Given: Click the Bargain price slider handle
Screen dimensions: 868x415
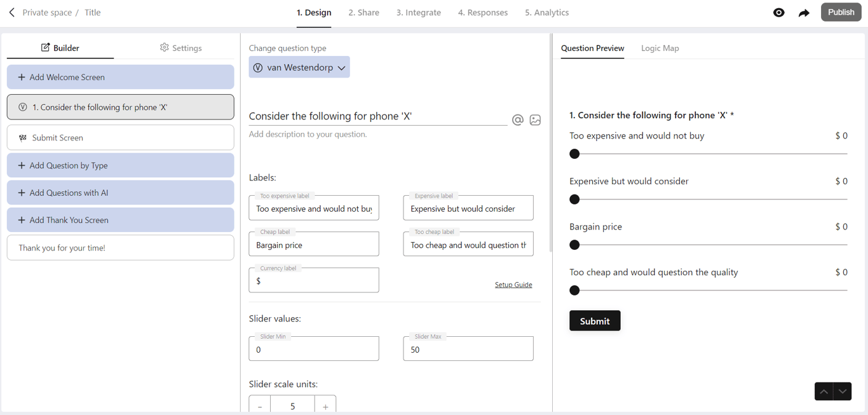Looking at the screenshot, I should [x=574, y=245].
